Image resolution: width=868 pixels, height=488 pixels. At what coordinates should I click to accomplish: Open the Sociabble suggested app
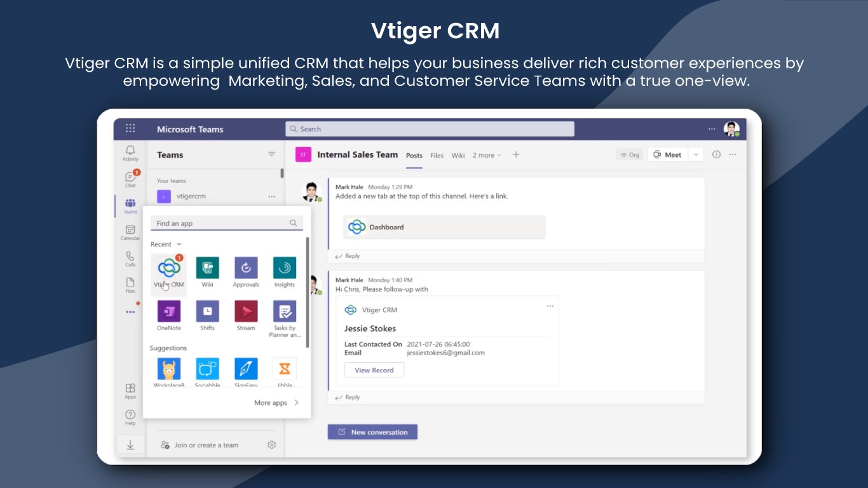tap(207, 372)
